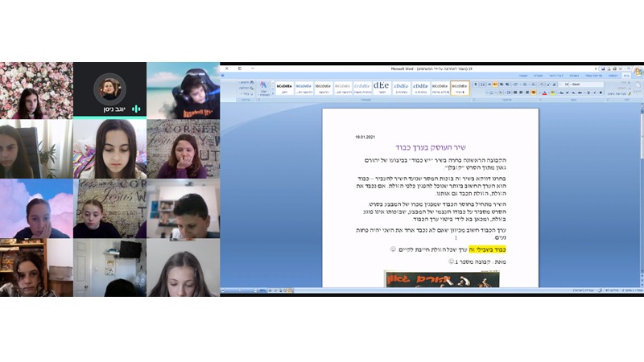
Task: Click the yellow text Highlight Color swatch
Action: pyautogui.click(x=553, y=93)
